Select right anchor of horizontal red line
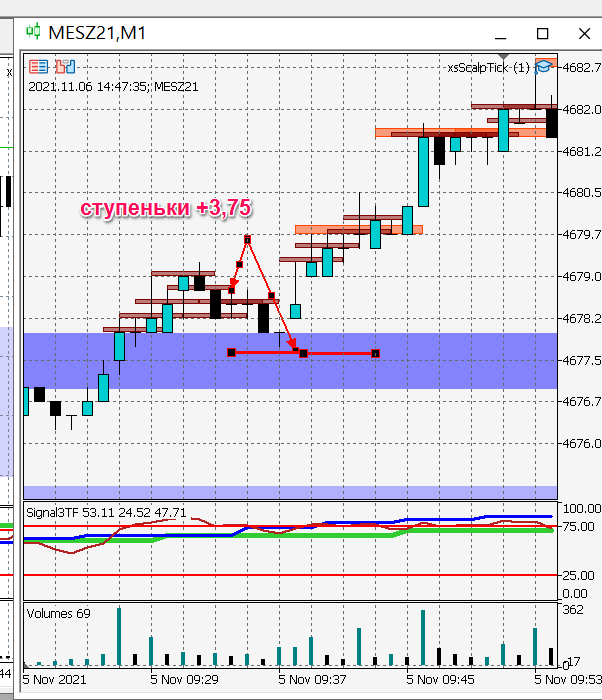Viewport: 602px width, 700px height. tap(376, 354)
